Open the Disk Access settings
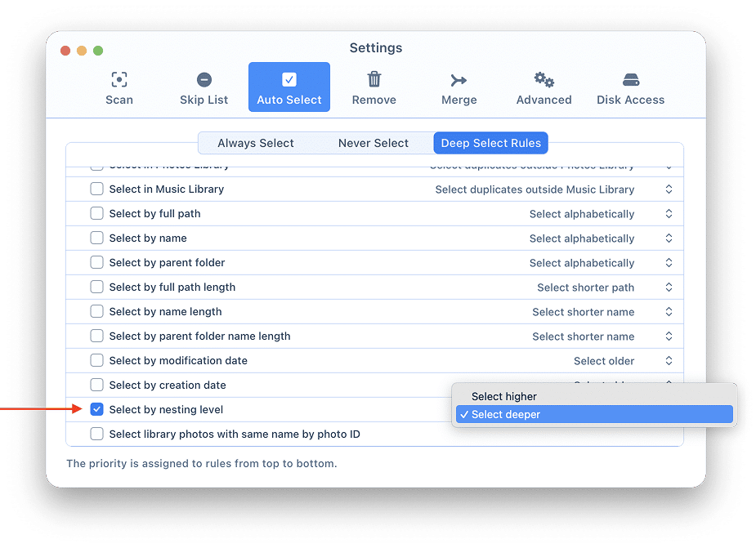 (x=630, y=88)
